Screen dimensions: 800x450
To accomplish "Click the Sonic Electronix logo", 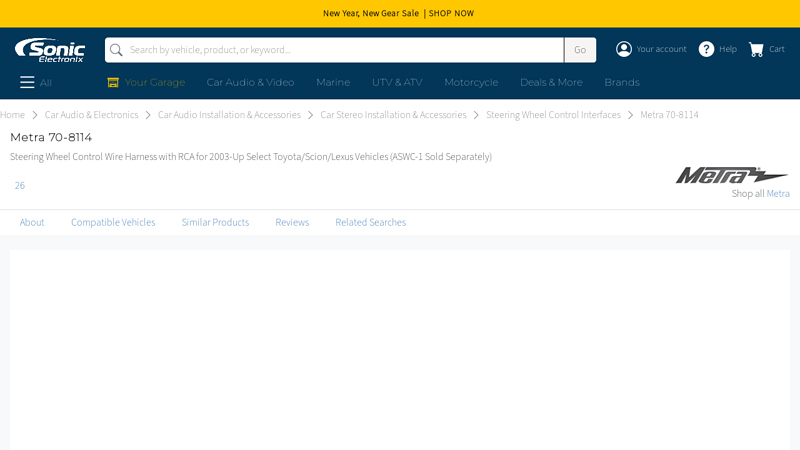I will coord(50,50).
